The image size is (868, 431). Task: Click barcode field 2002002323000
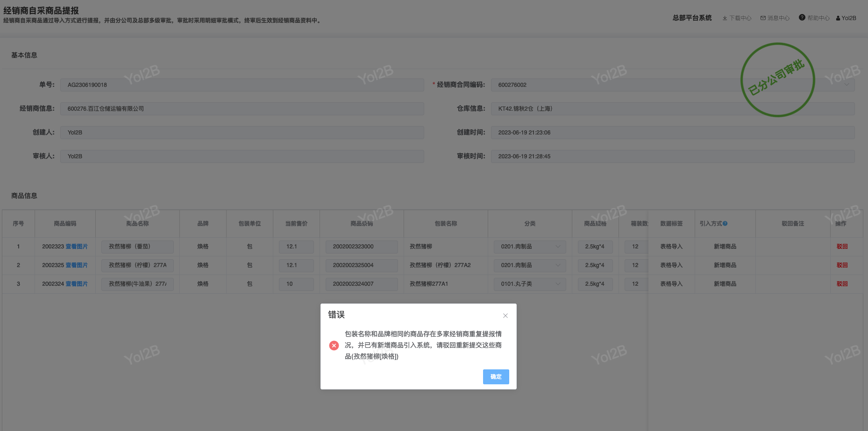pyautogui.click(x=362, y=247)
